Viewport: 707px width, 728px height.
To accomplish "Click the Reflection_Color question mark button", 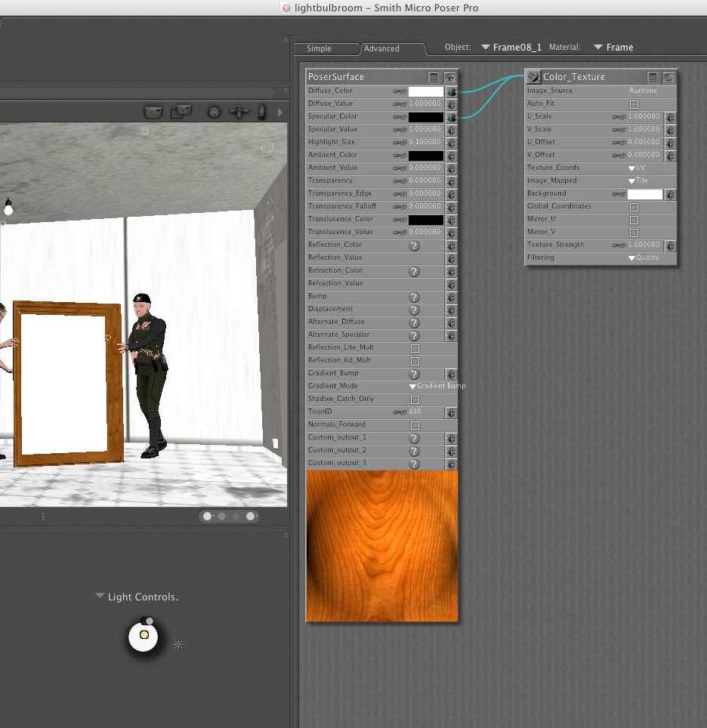I will (x=414, y=245).
